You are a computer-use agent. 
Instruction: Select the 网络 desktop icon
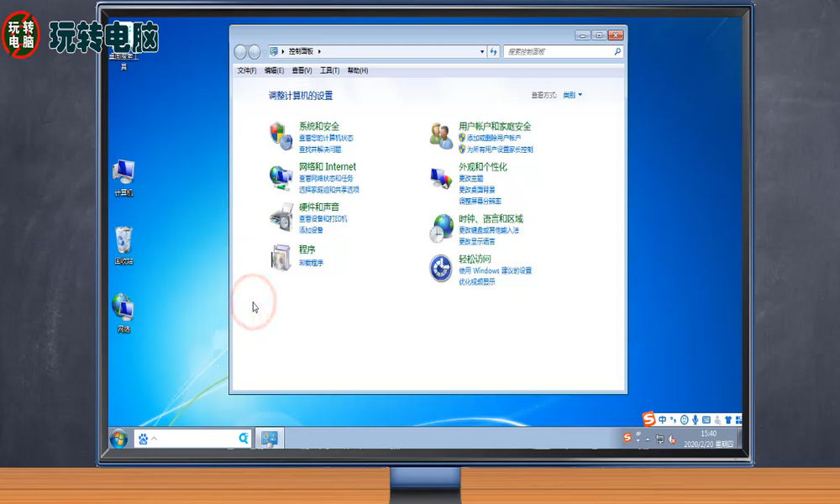[123, 313]
